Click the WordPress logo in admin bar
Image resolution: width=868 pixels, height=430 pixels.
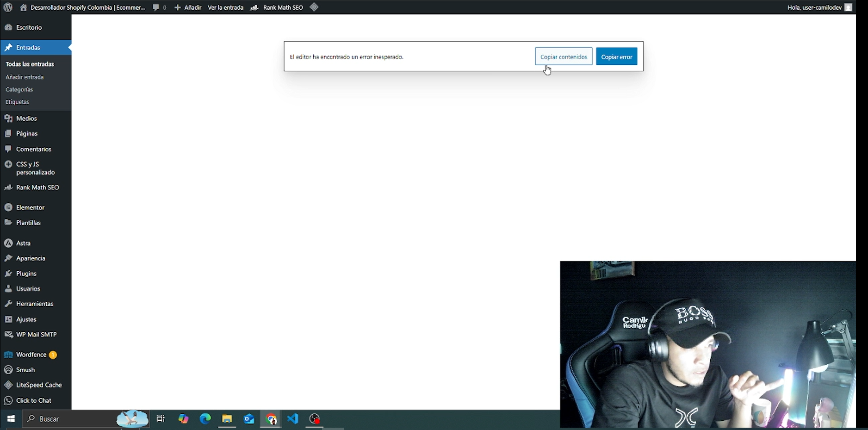8,7
